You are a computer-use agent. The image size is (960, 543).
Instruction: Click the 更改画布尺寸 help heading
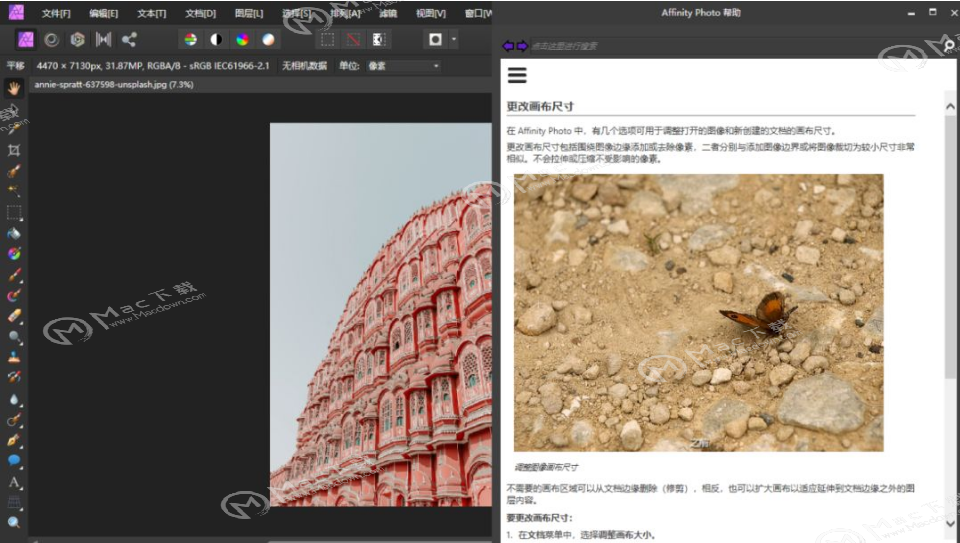(x=540, y=106)
